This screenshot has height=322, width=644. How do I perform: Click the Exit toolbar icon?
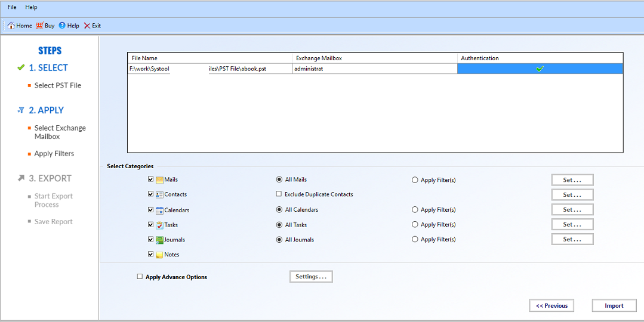click(87, 26)
